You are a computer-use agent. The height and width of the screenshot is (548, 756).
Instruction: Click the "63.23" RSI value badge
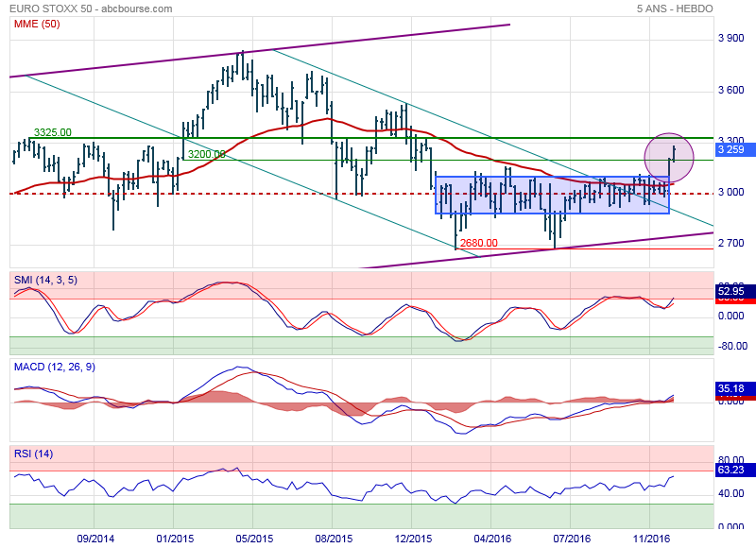click(x=735, y=470)
